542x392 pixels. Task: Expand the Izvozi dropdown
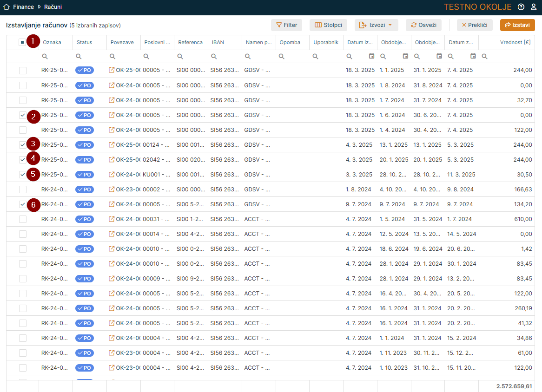coord(376,25)
